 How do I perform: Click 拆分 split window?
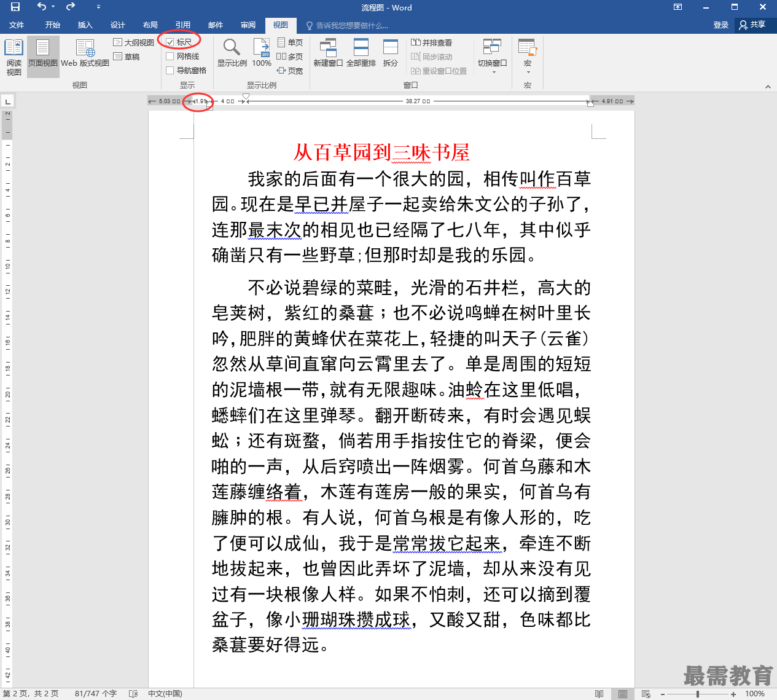(391, 53)
